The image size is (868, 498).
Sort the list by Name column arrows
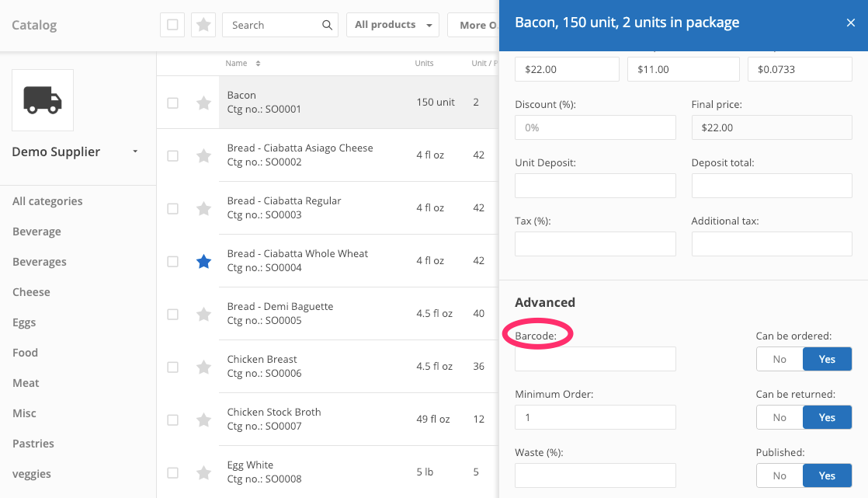(258, 64)
